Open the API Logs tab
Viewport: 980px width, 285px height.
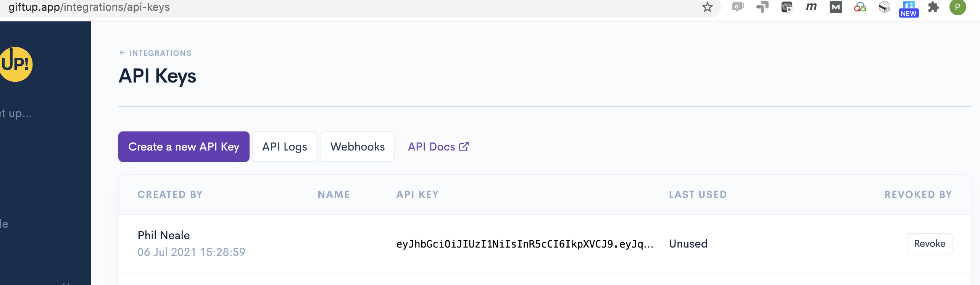click(284, 147)
